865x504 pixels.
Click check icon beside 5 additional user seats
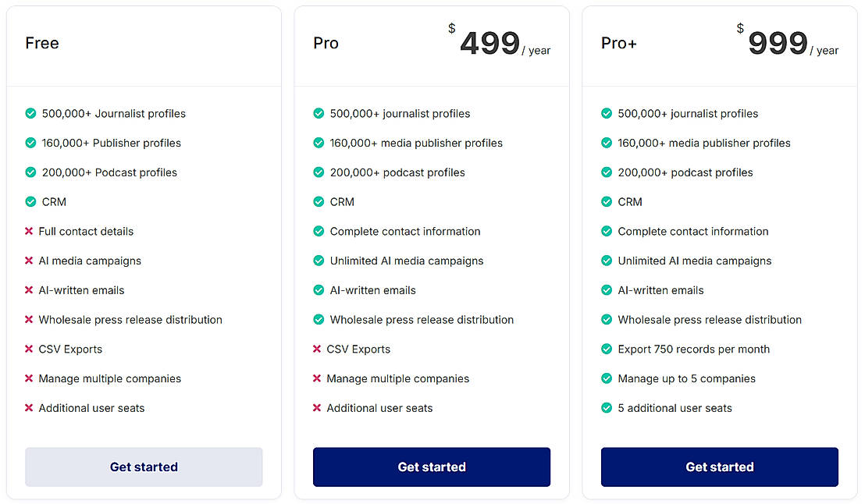coord(607,408)
